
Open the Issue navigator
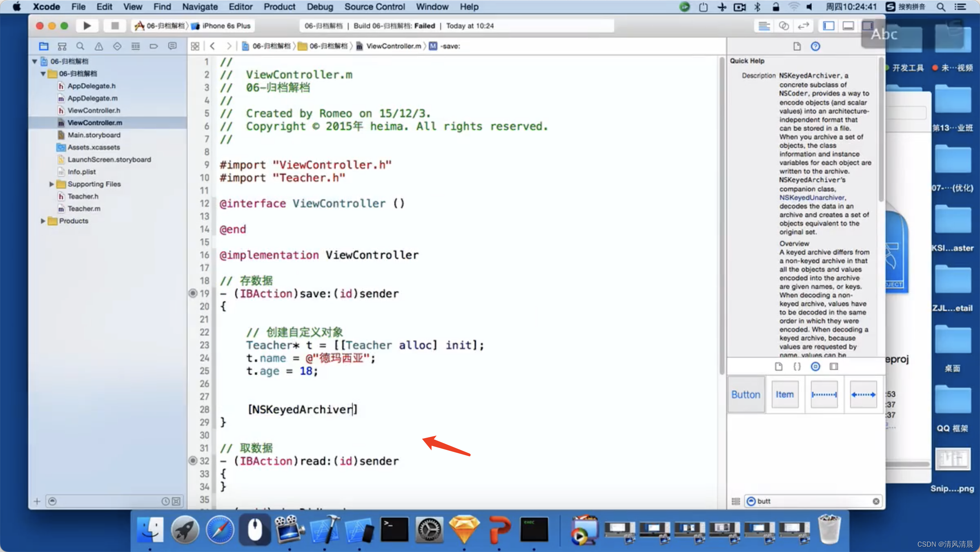(99, 46)
